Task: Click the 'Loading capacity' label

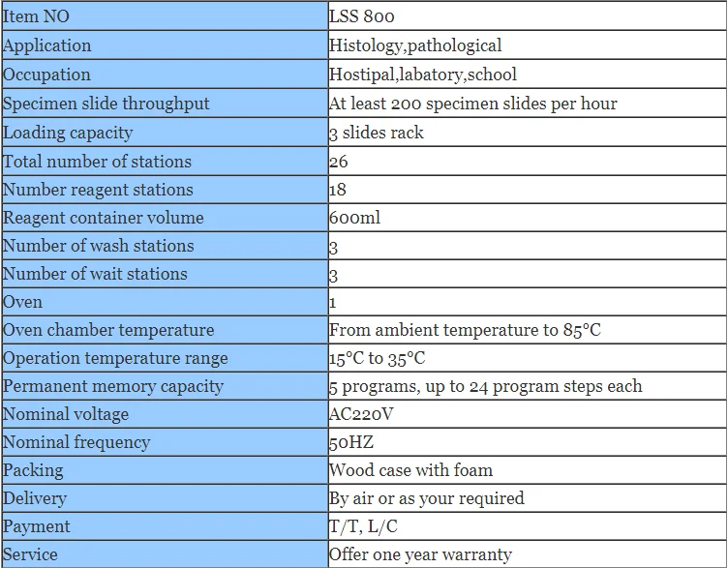Action: pos(68,133)
